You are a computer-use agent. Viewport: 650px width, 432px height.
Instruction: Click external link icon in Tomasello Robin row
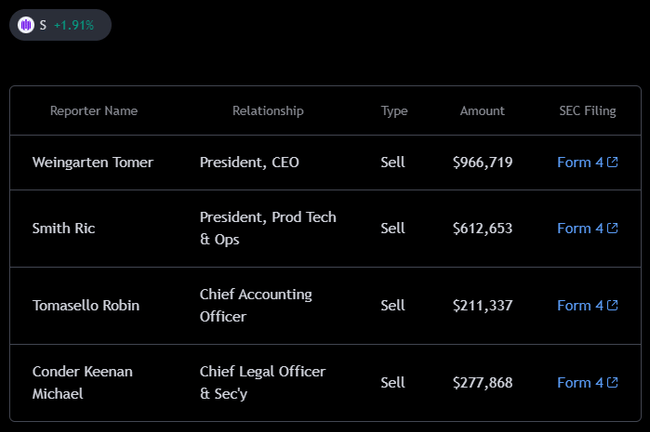[612, 305]
